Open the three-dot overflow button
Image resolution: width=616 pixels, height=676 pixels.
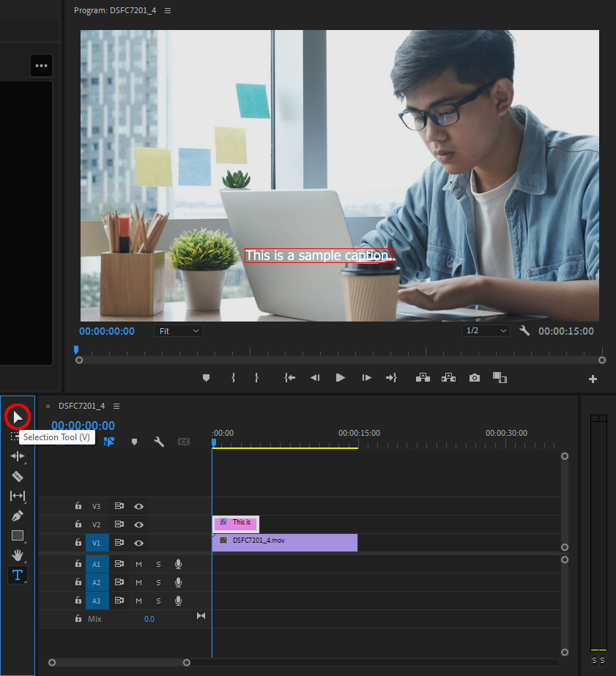click(x=41, y=66)
